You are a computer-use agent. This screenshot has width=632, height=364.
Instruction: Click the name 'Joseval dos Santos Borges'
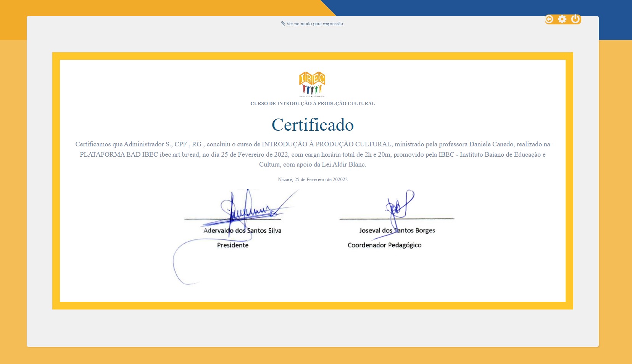pyautogui.click(x=397, y=231)
